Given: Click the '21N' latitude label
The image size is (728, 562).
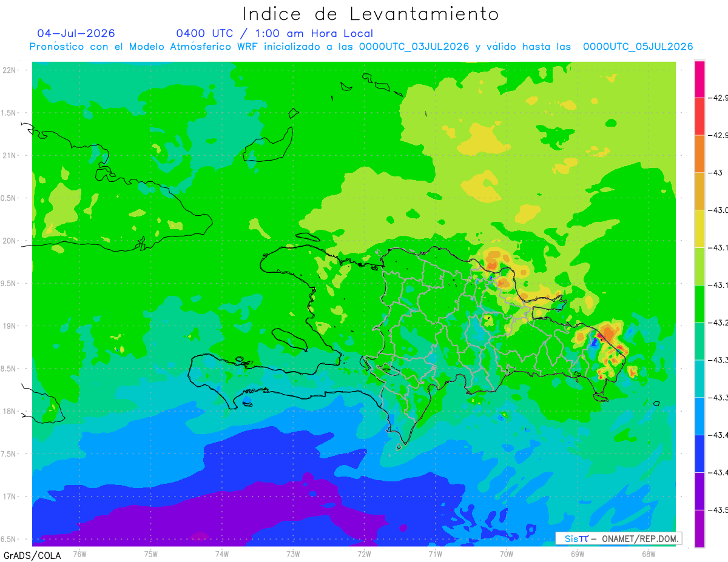Looking at the screenshot, I should tap(10, 155).
